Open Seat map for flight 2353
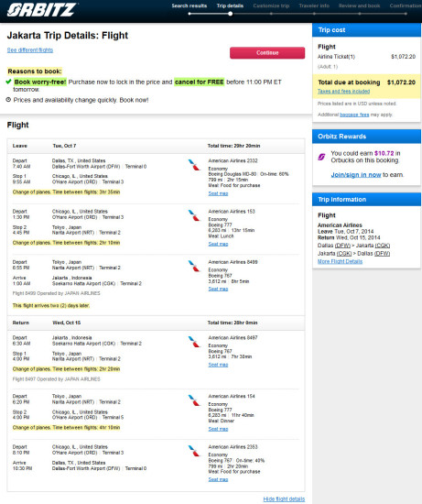This screenshot has height=504, width=422. click(218, 479)
